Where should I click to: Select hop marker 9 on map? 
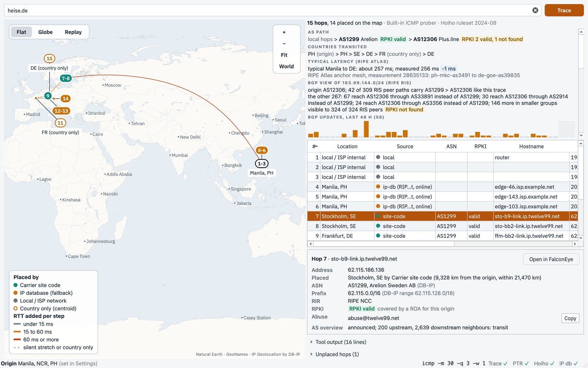tap(48, 96)
